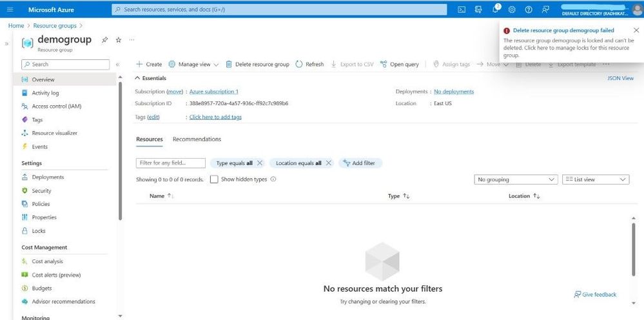Open the No grouping dropdown
This screenshot has width=644, height=320.
coord(516,179)
